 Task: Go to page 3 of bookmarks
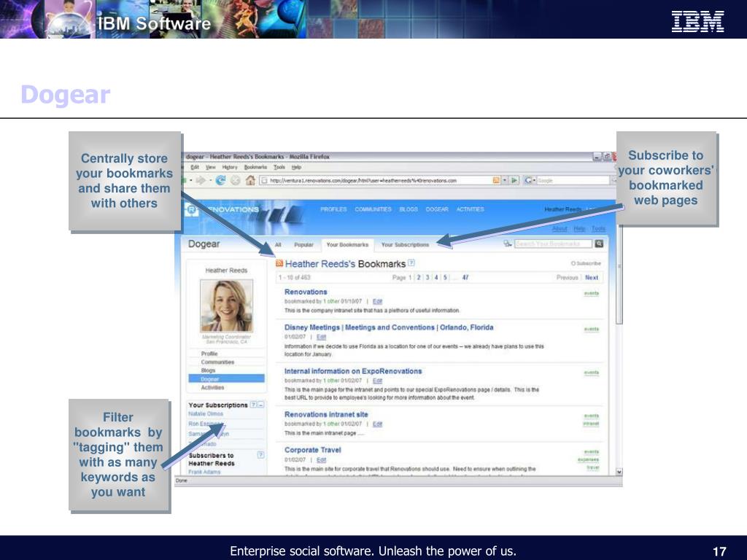(427, 278)
